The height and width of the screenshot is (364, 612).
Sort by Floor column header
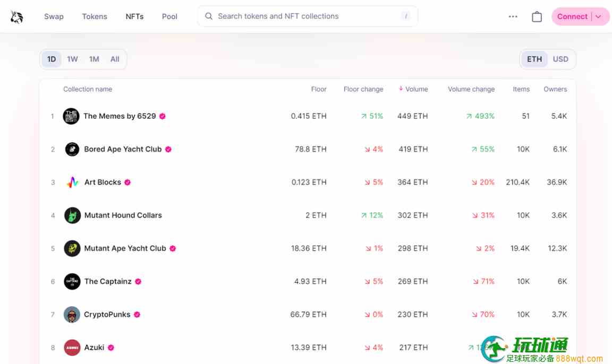319,89
